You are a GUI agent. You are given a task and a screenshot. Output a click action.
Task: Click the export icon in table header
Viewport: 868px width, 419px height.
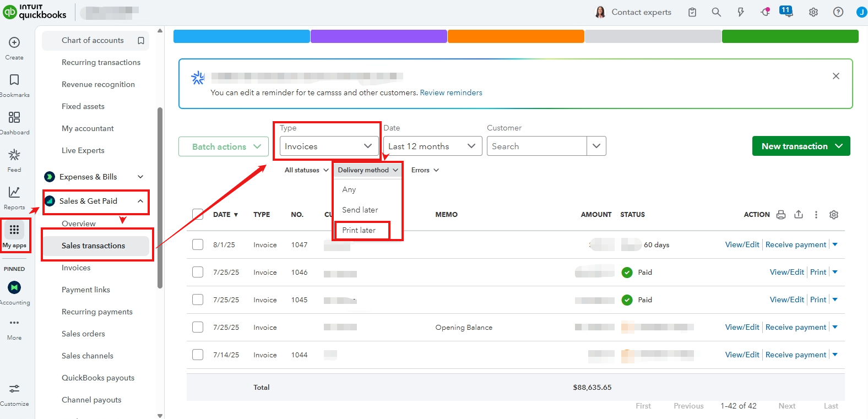coord(799,215)
